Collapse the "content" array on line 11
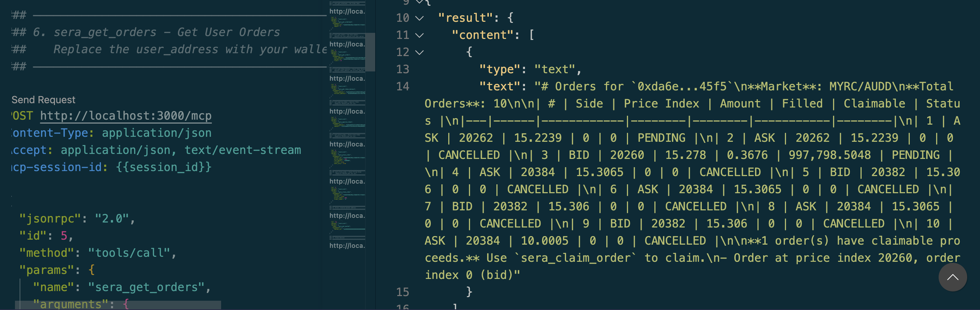This screenshot has width=980, height=310. [419, 35]
